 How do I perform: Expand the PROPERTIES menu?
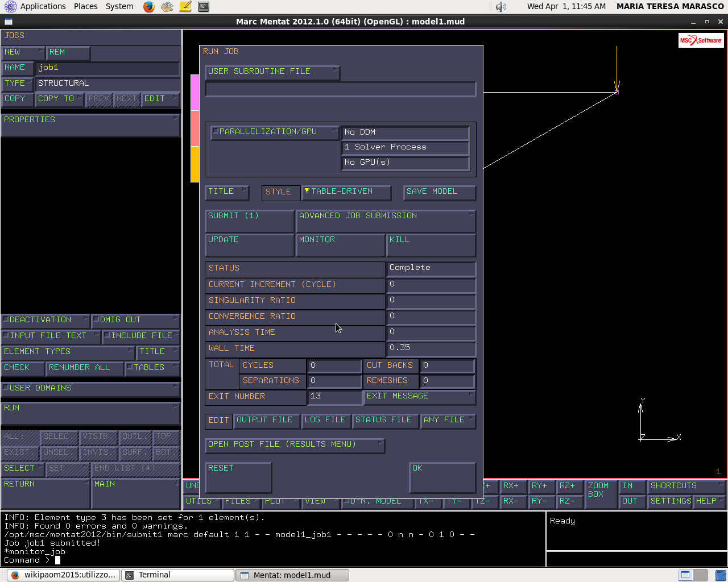pyautogui.click(x=91, y=125)
